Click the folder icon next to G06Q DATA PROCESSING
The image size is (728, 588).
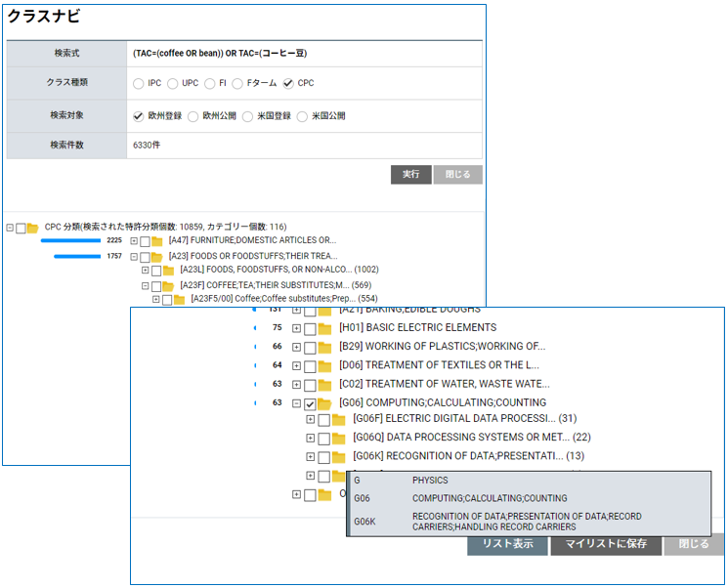[338, 438]
